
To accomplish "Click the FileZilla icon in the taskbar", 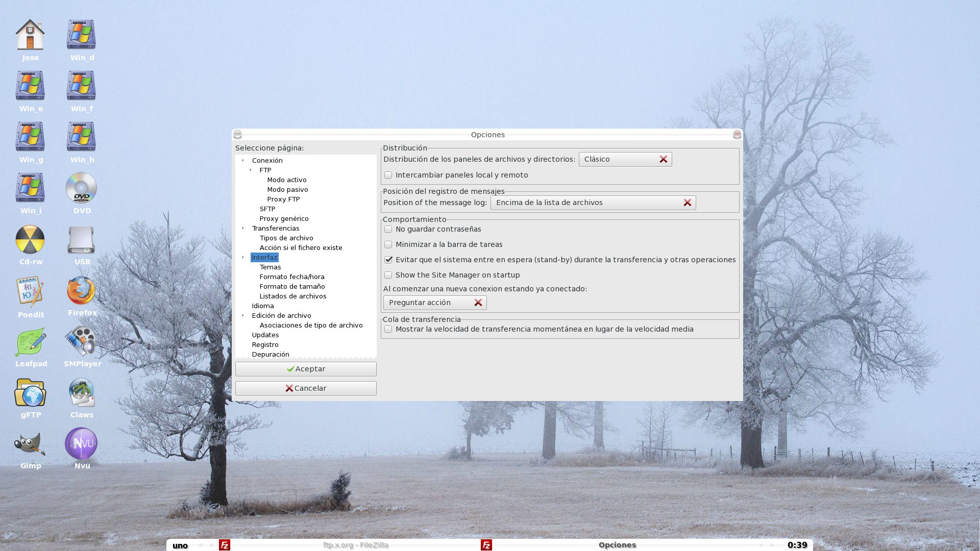I will click(225, 545).
